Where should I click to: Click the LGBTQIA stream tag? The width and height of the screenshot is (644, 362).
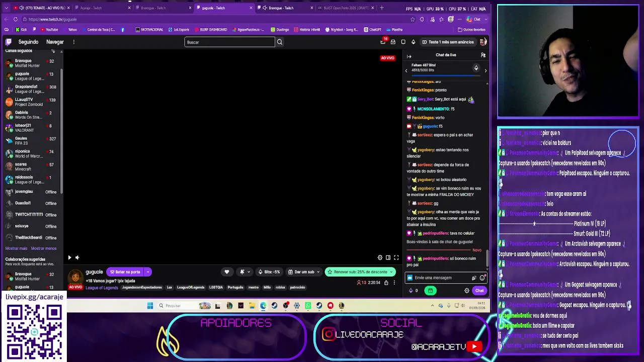216,288
